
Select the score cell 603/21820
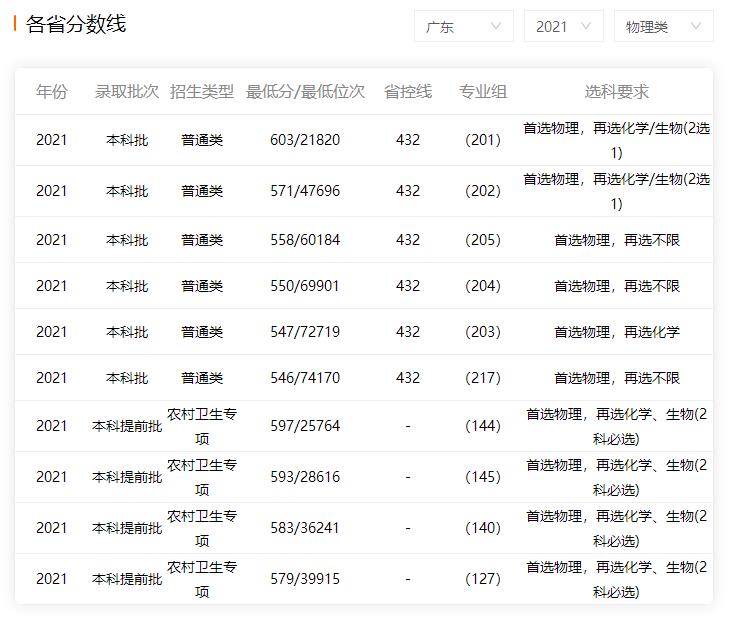(x=305, y=140)
